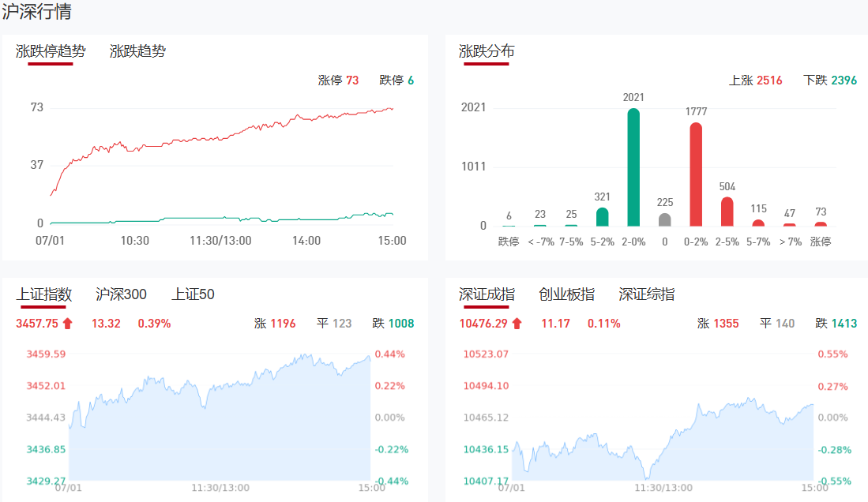
Task: Click the 下跌 2396 count label
Action: click(830, 81)
